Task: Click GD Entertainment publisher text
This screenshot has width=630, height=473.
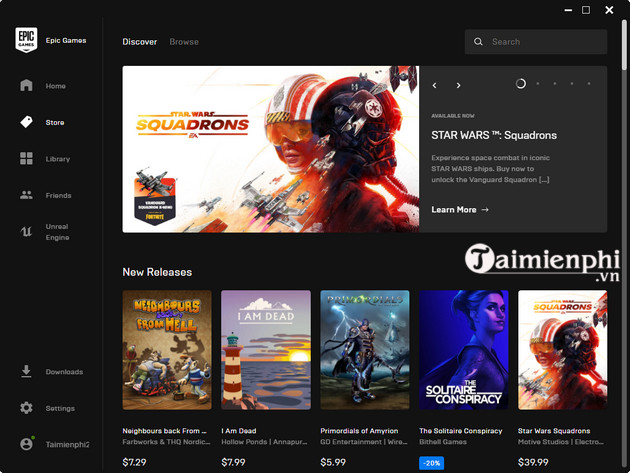Action: 364,442
